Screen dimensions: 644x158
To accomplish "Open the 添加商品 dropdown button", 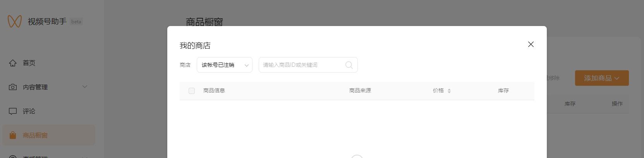I will pos(602,78).
